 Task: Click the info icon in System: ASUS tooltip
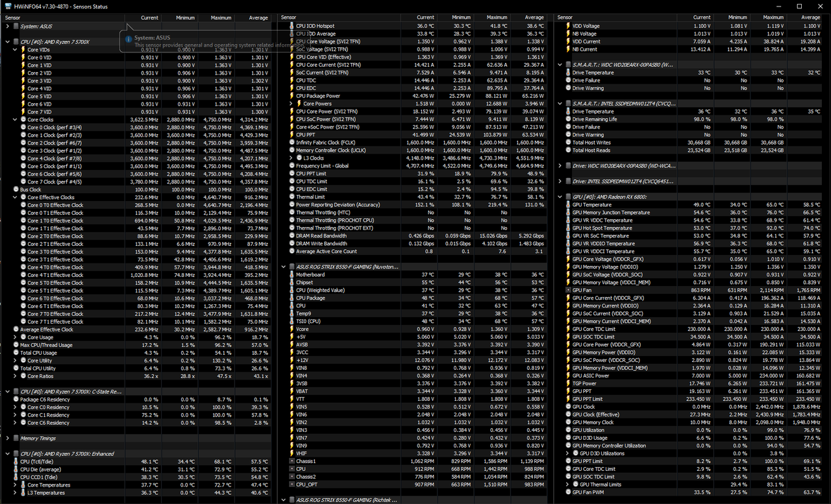(x=127, y=40)
